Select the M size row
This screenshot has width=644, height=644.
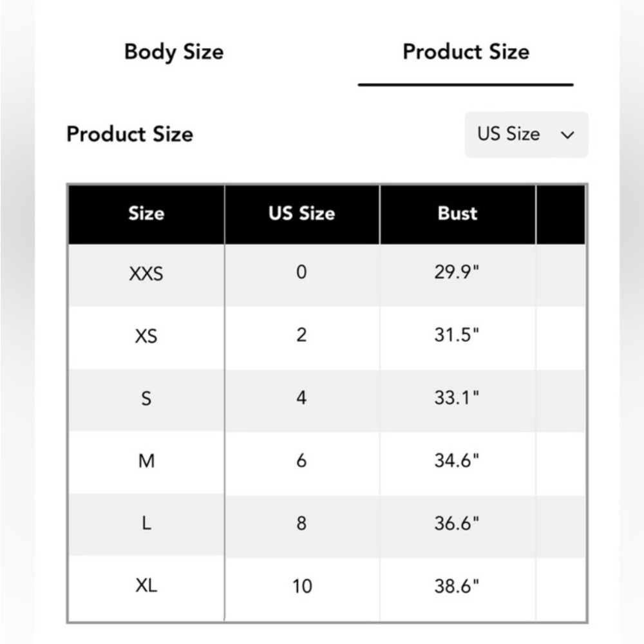pos(327,462)
